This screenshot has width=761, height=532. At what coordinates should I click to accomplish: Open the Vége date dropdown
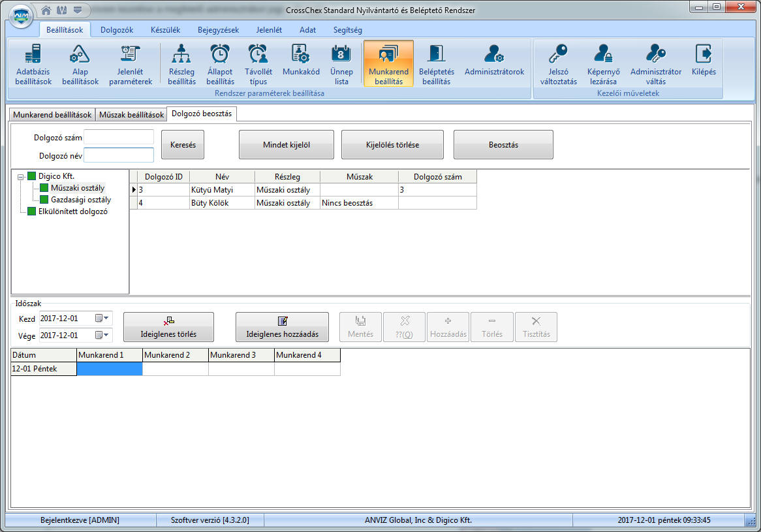pos(106,336)
